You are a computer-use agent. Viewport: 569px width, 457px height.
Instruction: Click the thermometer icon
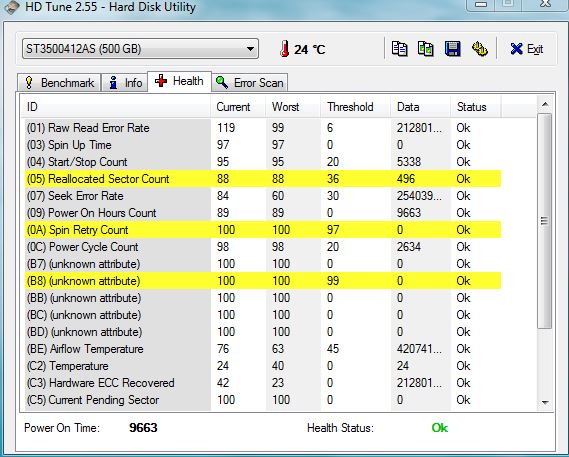pyautogui.click(x=284, y=49)
